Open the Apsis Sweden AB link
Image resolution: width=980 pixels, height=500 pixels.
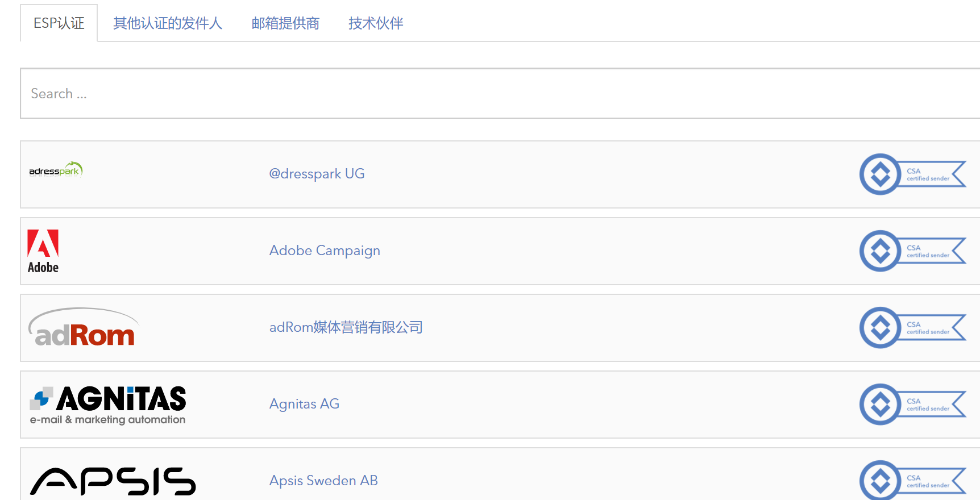[323, 481]
